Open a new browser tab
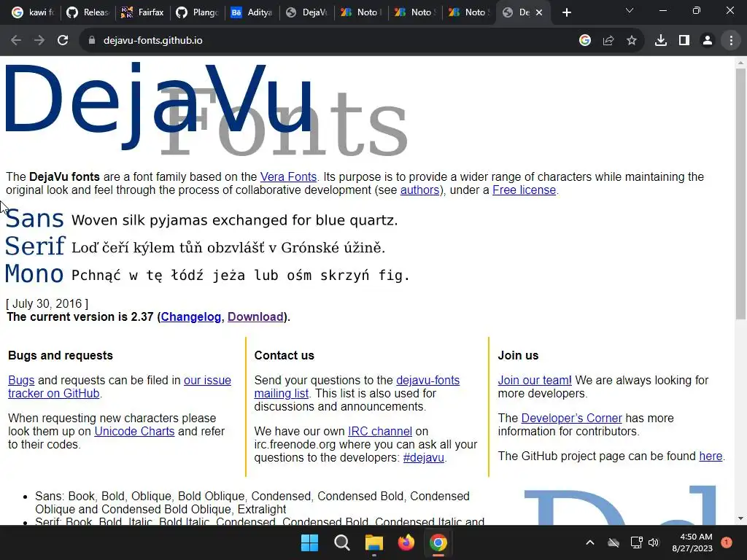747x560 pixels. pos(566,13)
